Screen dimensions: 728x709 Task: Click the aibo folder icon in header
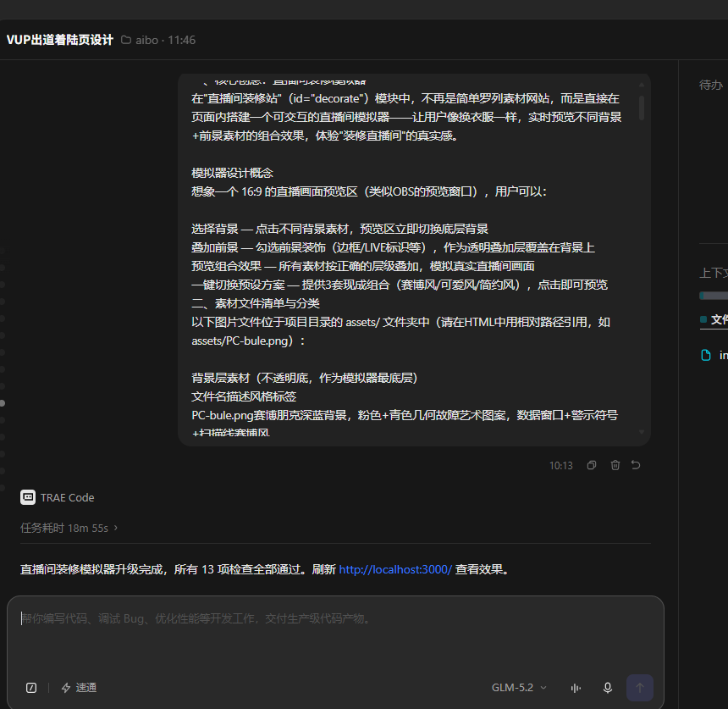tap(126, 40)
